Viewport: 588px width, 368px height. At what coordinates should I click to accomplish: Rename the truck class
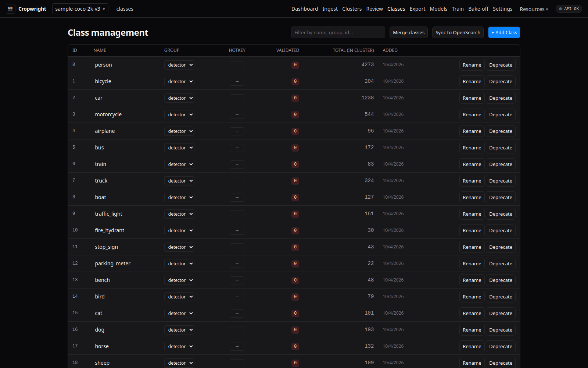472,181
